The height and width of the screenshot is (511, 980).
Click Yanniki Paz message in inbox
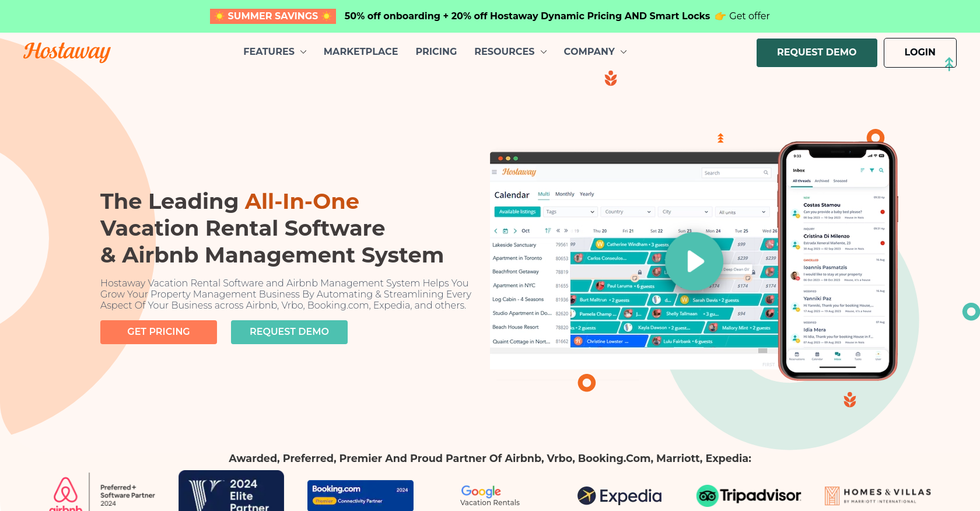click(x=838, y=303)
